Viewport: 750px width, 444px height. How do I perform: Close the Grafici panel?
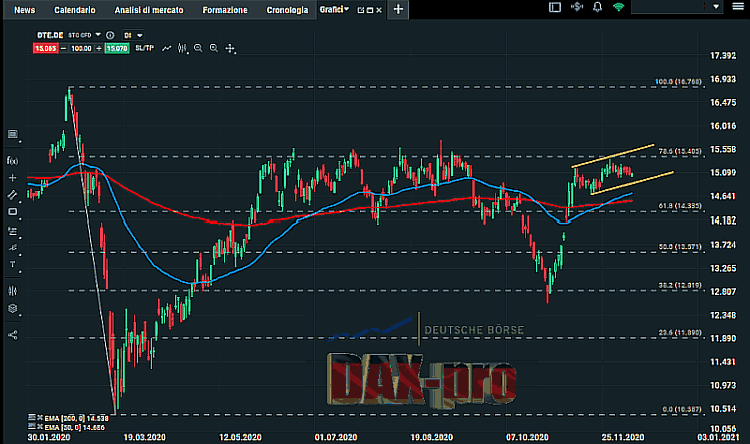[379, 10]
